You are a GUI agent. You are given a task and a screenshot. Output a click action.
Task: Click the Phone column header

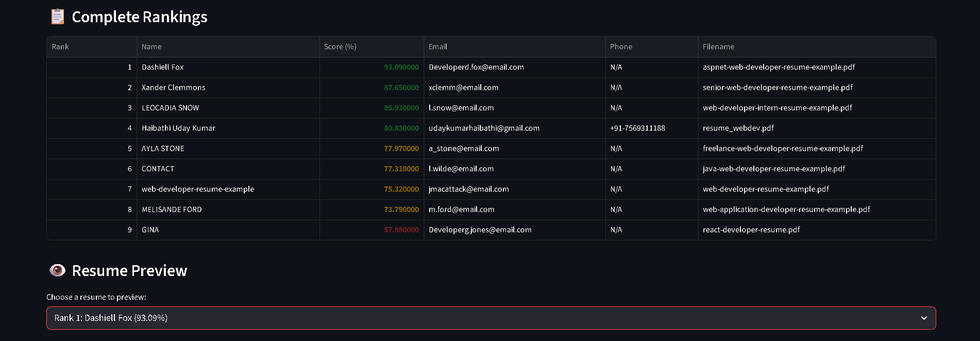pos(652,47)
